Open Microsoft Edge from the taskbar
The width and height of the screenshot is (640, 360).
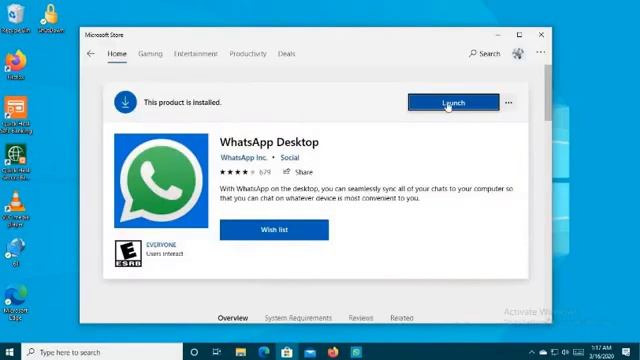264,352
